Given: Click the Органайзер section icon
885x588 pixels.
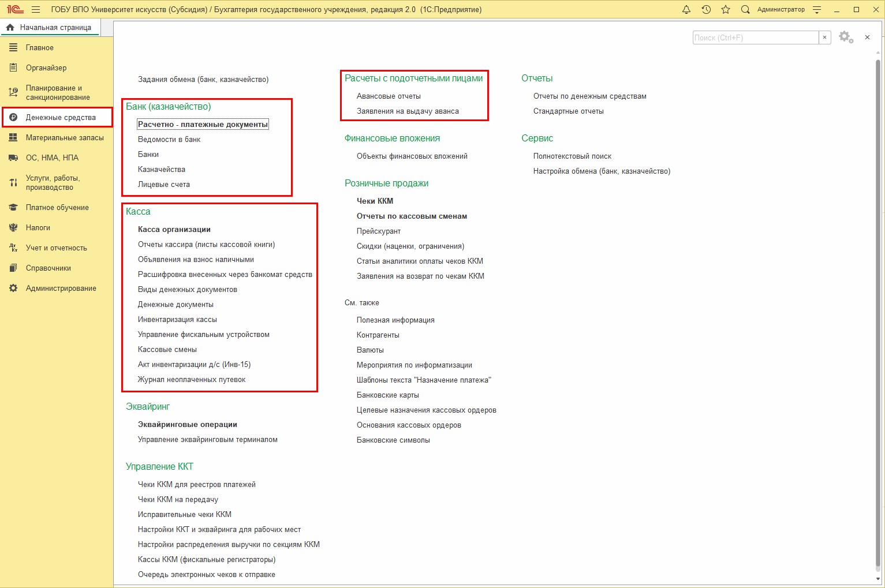Looking at the screenshot, I should [x=13, y=68].
